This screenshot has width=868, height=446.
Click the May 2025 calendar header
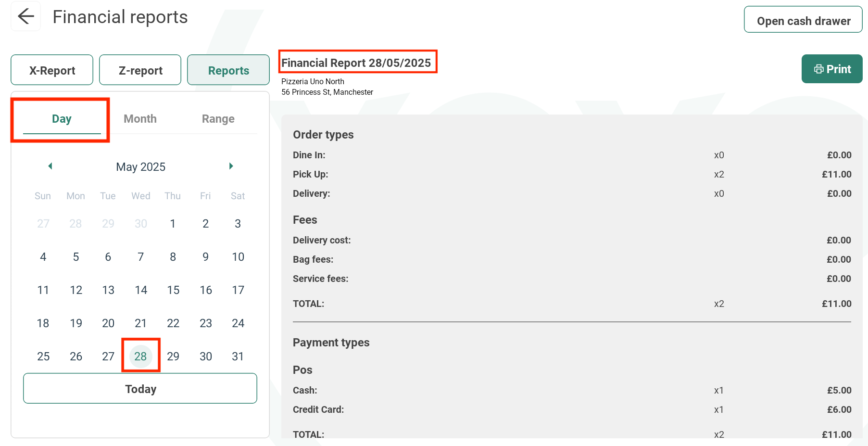[x=140, y=166]
